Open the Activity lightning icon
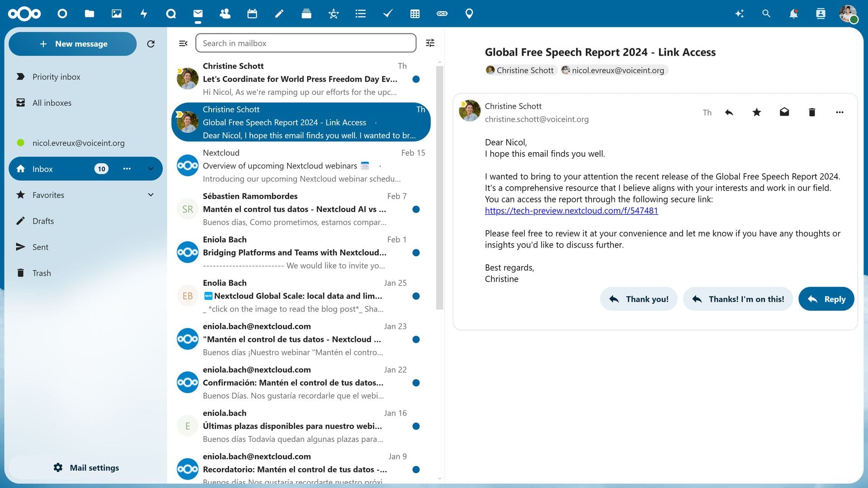The image size is (868, 488). tap(144, 14)
